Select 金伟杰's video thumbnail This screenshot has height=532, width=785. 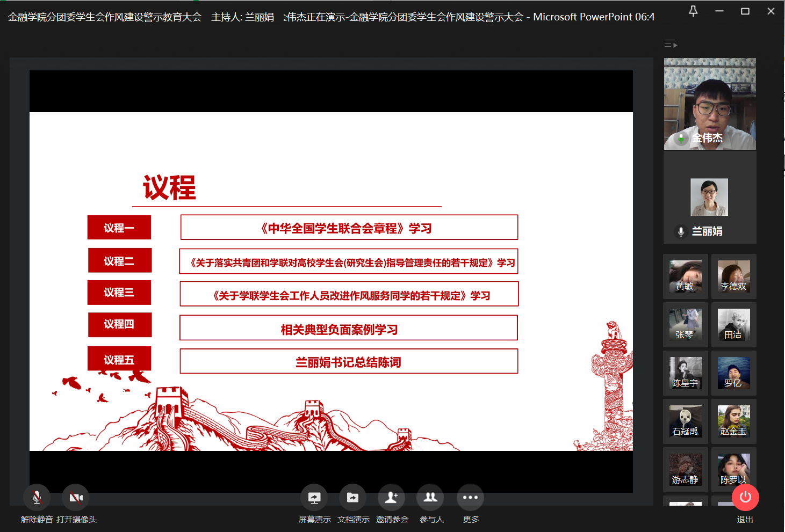point(710,104)
